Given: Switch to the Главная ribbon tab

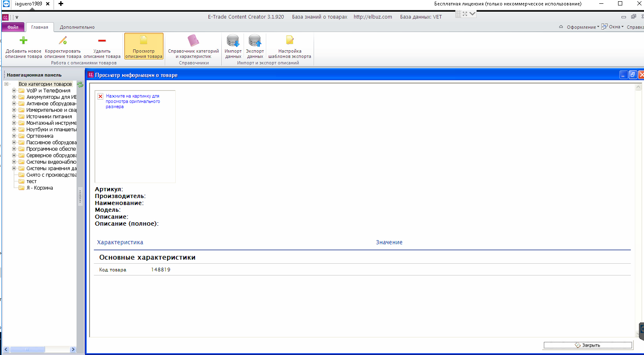Looking at the screenshot, I should [40, 27].
